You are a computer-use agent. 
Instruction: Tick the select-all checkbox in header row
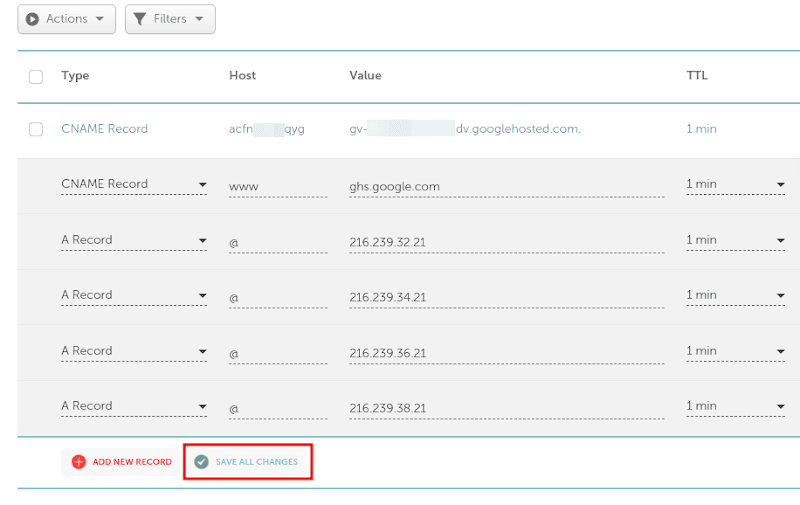[36, 77]
